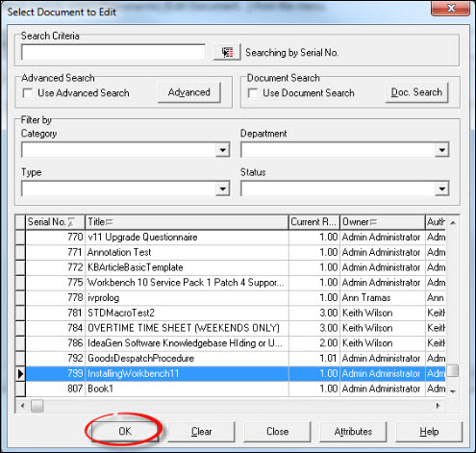
Task: Click the Title column sort icon
Action: (110, 222)
